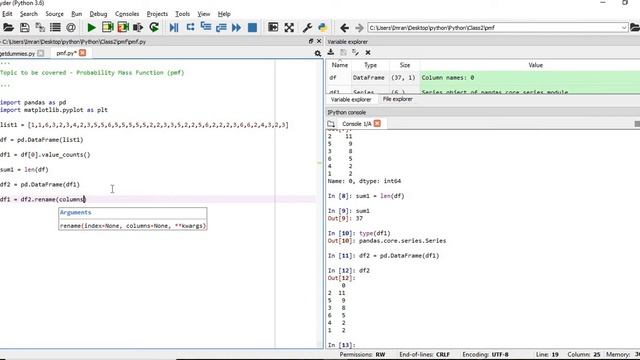Screen dimensions: 640x360
Task: Close the editor pane
Action: [x=319, y=41]
